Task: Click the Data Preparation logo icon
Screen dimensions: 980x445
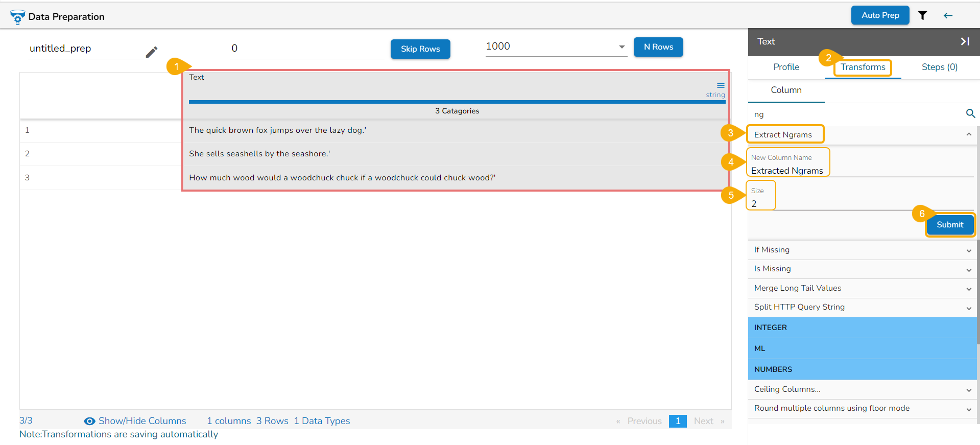Action: click(x=17, y=17)
